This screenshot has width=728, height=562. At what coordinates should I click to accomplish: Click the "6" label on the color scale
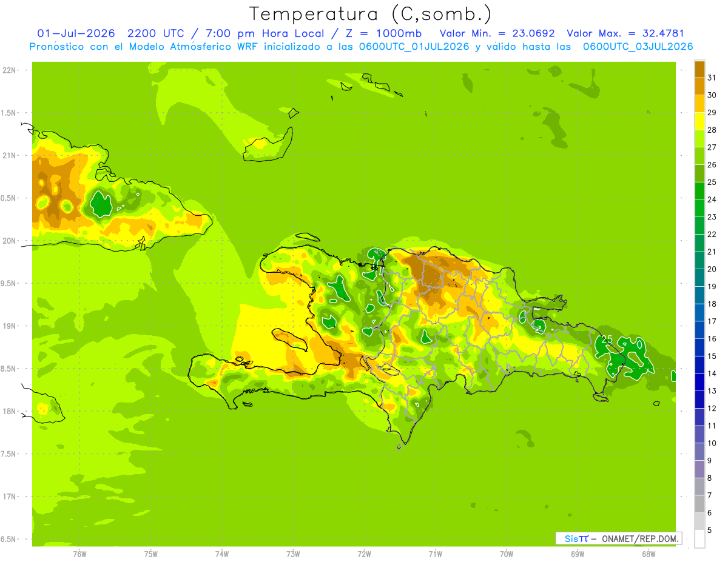(x=710, y=513)
